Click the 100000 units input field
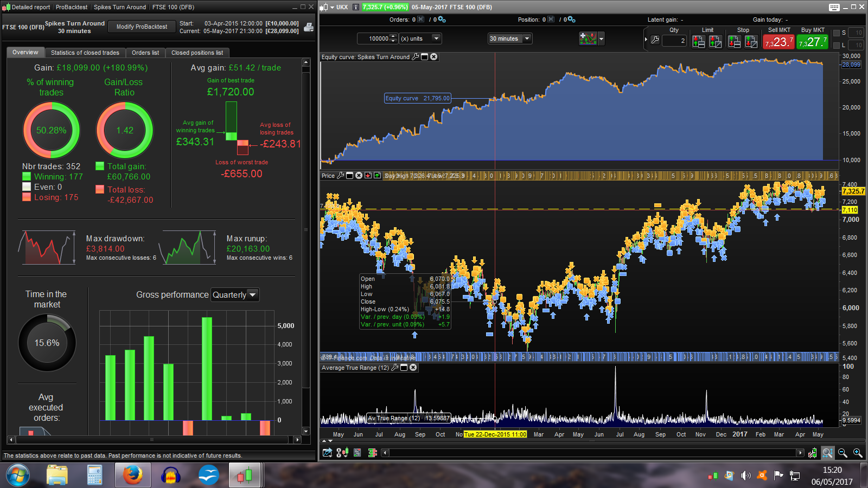868x488 pixels. (x=373, y=38)
